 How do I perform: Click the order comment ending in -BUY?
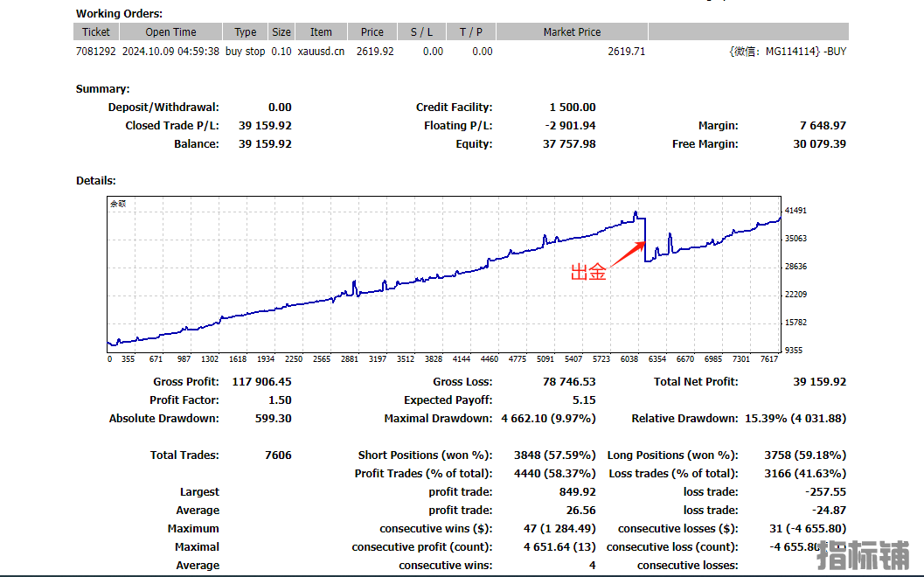point(787,52)
